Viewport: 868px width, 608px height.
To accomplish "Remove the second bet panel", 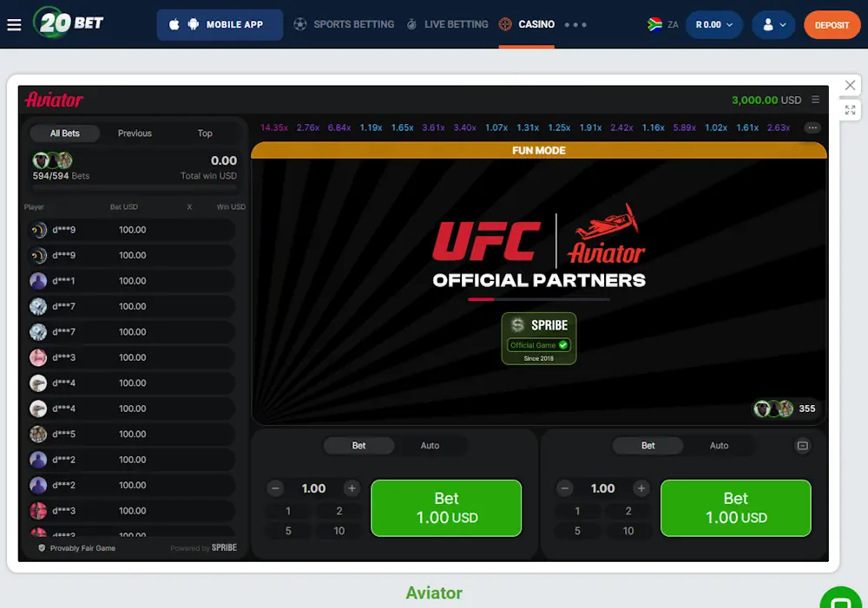I will [803, 446].
